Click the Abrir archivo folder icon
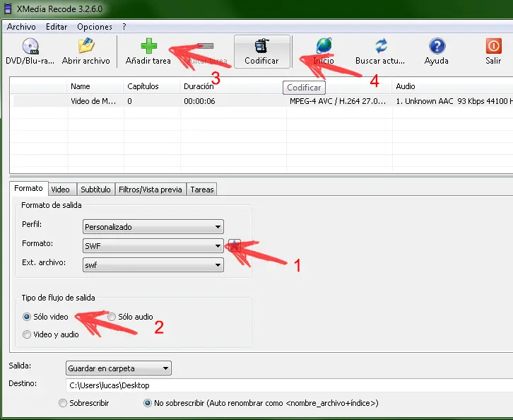The image size is (513, 420). click(x=86, y=45)
